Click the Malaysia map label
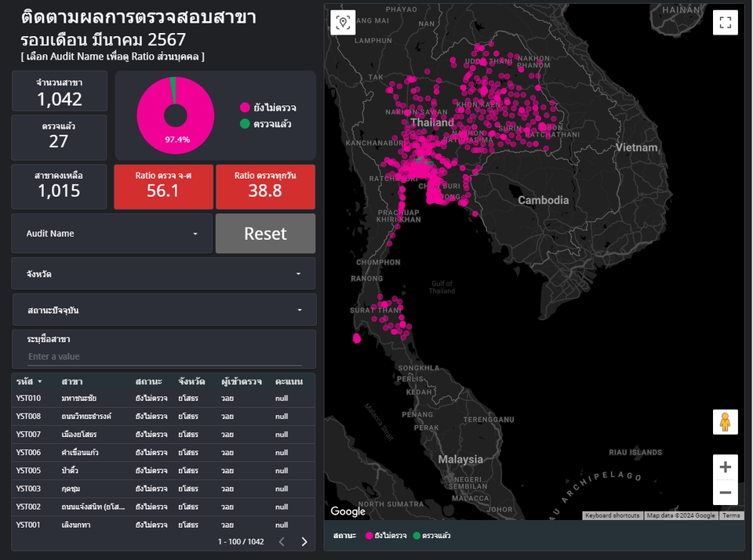The width and height of the screenshot is (753, 560). click(x=460, y=459)
